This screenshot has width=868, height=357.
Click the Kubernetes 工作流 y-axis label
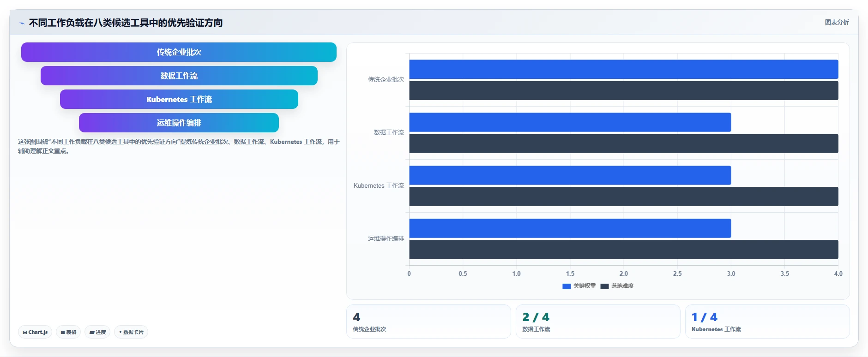point(379,186)
